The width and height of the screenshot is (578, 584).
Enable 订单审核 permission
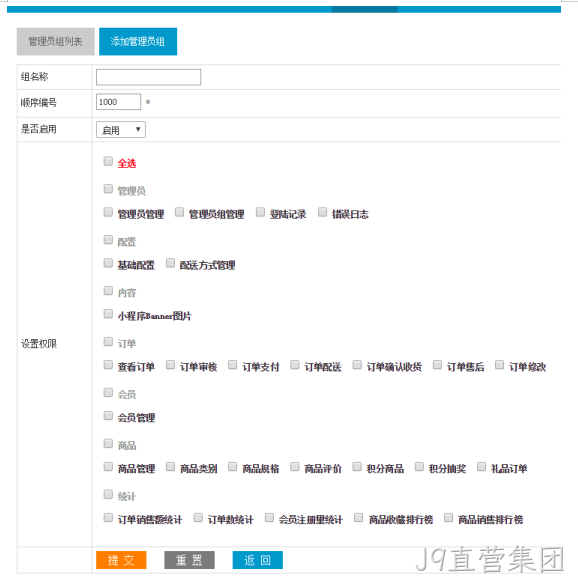point(170,365)
